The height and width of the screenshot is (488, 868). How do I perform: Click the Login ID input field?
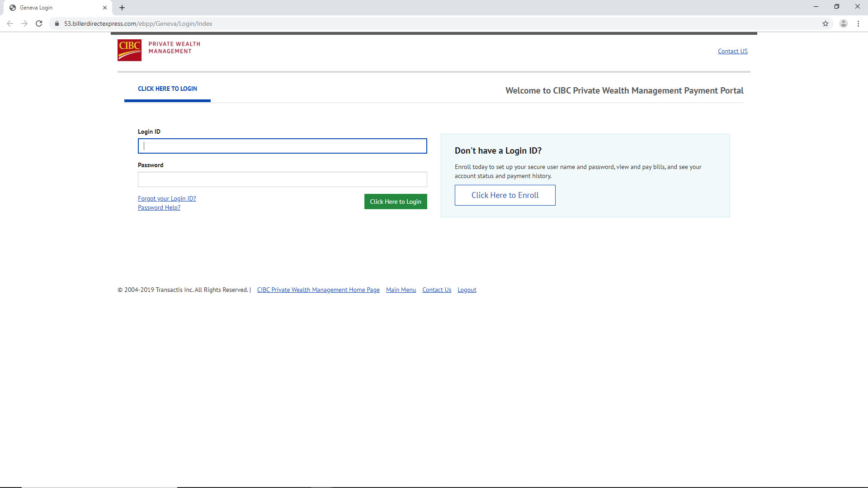(x=283, y=145)
